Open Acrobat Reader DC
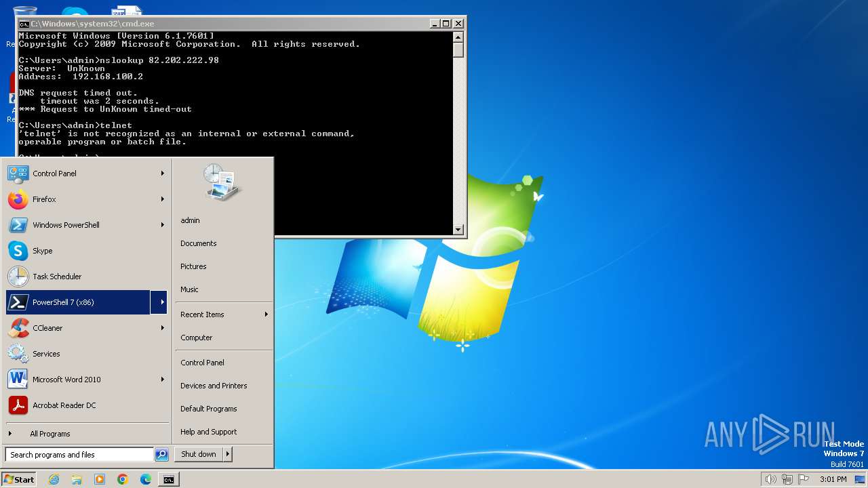 click(85, 405)
